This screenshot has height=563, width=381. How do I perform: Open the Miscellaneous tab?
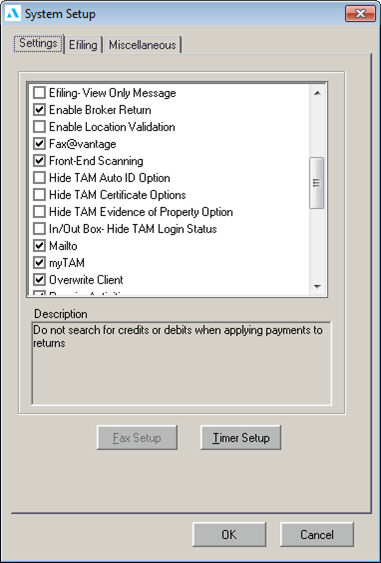coord(143,45)
